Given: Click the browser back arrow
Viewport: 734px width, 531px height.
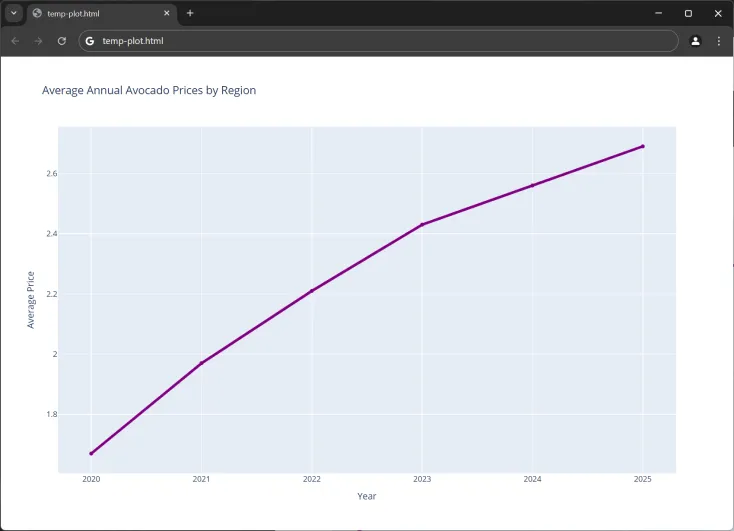Looking at the screenshot, I should [x=15, y=41].
